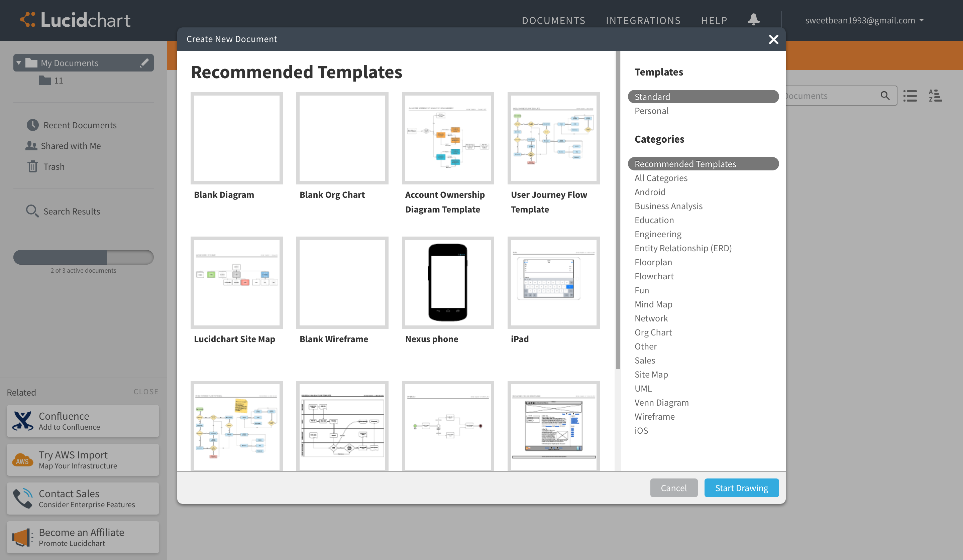Click the pencil edit icon on My Documents
The height and width of the screenshot is (560, 963).
click(x=144, y=63)
